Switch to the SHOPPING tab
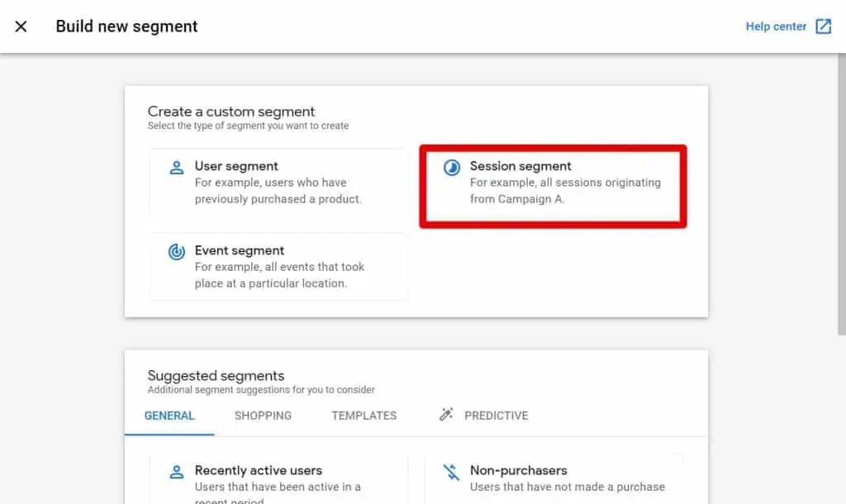 point(263,416)
